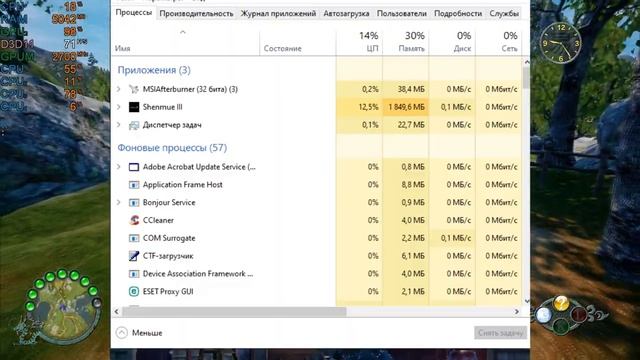
Task: Sort by Диск 0% column header
Action: point(452,42)
